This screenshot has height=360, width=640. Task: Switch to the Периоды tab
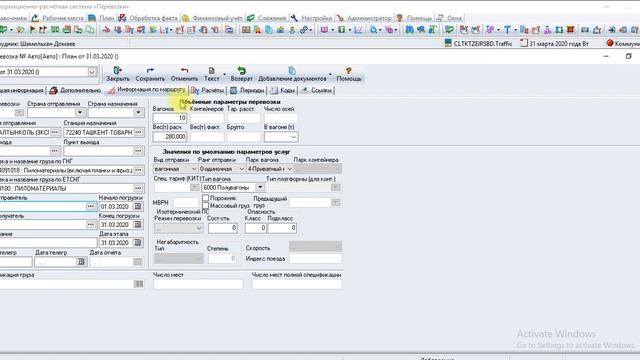click(x=247, y=91)
